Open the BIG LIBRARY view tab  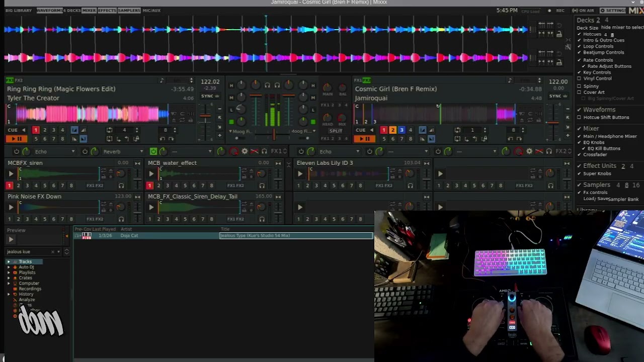[x=18, y=11]
